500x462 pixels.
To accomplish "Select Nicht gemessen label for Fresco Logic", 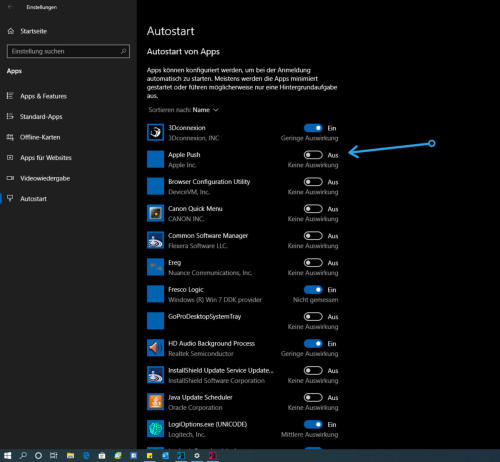I will click(315, 300).
